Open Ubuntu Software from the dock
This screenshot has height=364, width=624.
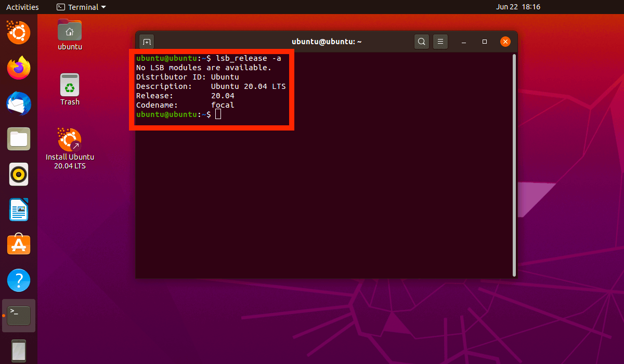coord(19,244)
